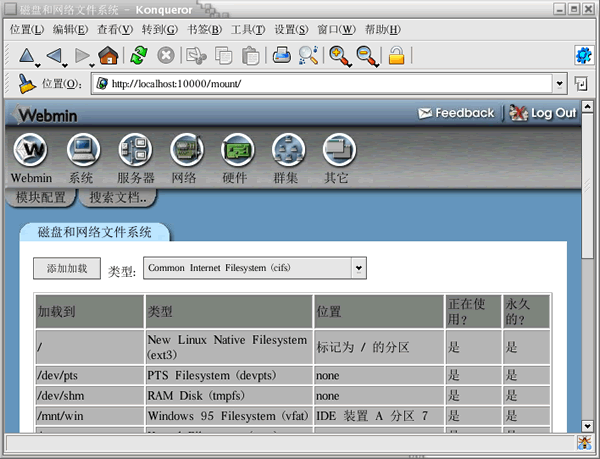Stop loading with the Stop icon

(x=166, y=55)
